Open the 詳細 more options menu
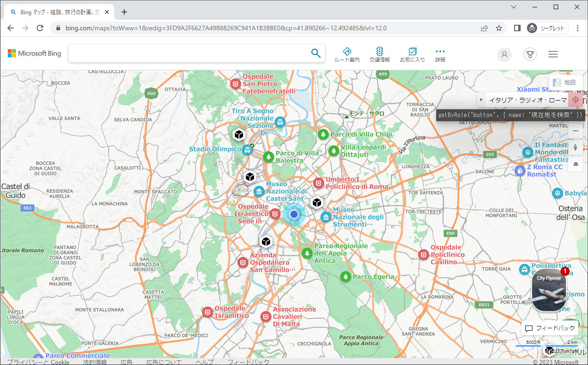 point(440,55)
